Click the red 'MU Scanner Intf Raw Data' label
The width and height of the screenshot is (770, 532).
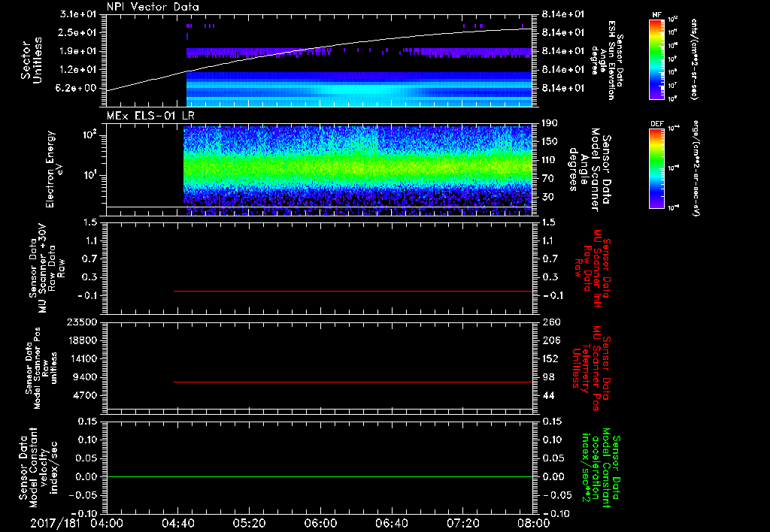(x=593, y=269)
